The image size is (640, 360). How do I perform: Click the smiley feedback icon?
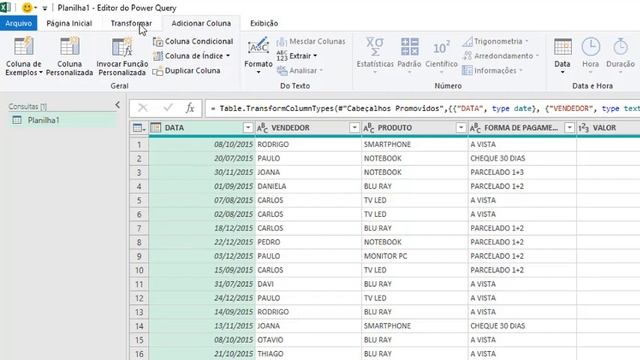pyautogui.click(x=27, y=7)
